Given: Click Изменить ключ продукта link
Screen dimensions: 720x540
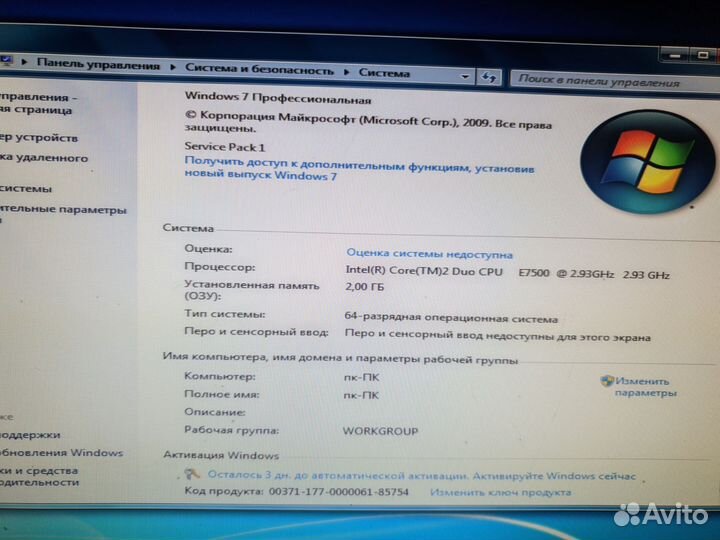Looking at the screenshot, I should 500,492.
